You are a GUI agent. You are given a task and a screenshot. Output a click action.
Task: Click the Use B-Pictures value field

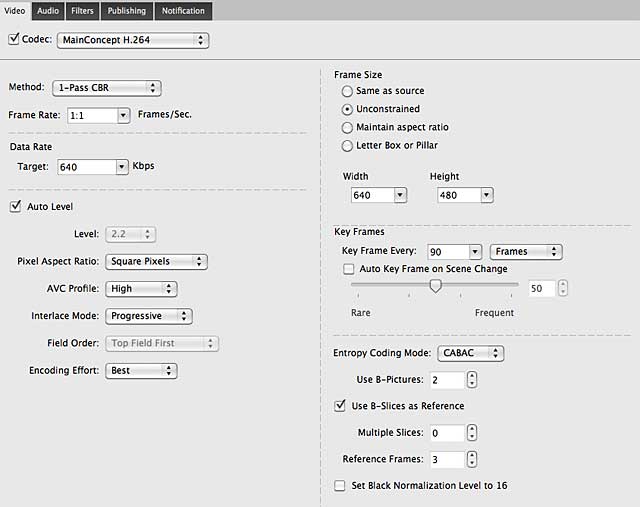(447, 380)
